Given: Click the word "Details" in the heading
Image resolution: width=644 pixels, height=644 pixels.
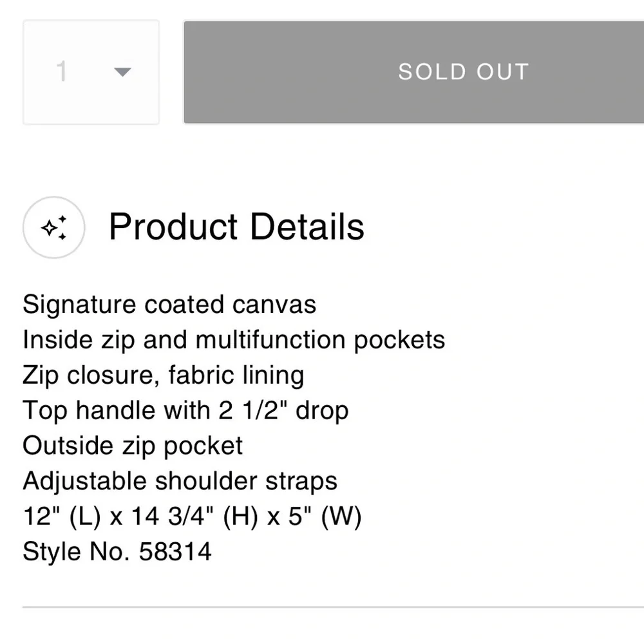Looking at the screenshot, I should (x=307, y=227).
